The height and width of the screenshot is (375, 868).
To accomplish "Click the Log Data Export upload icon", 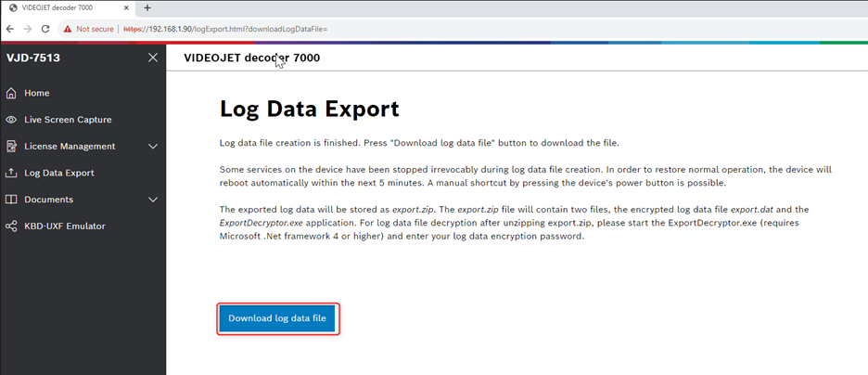I will pyautogui.click(x=10, y=173).
